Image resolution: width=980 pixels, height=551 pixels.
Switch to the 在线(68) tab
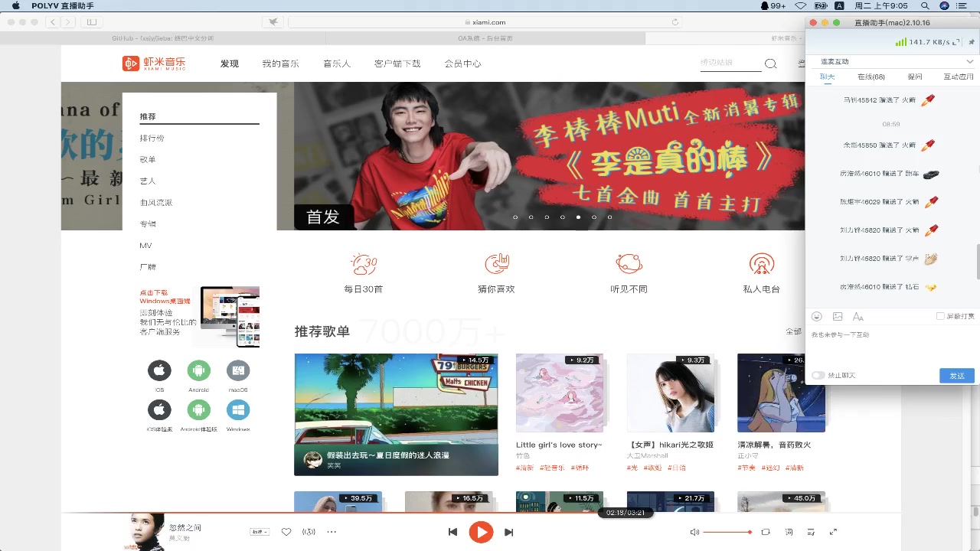872,77
